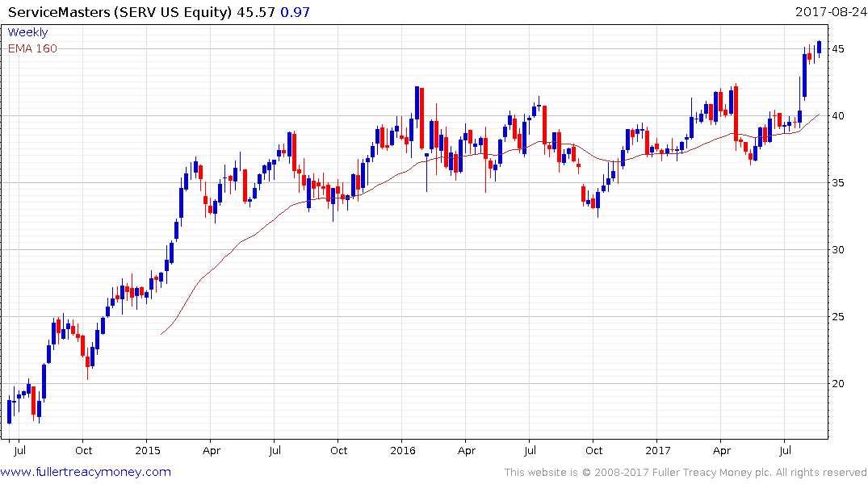
Task: Click the 45 price axis label
Action: point(837,49)
